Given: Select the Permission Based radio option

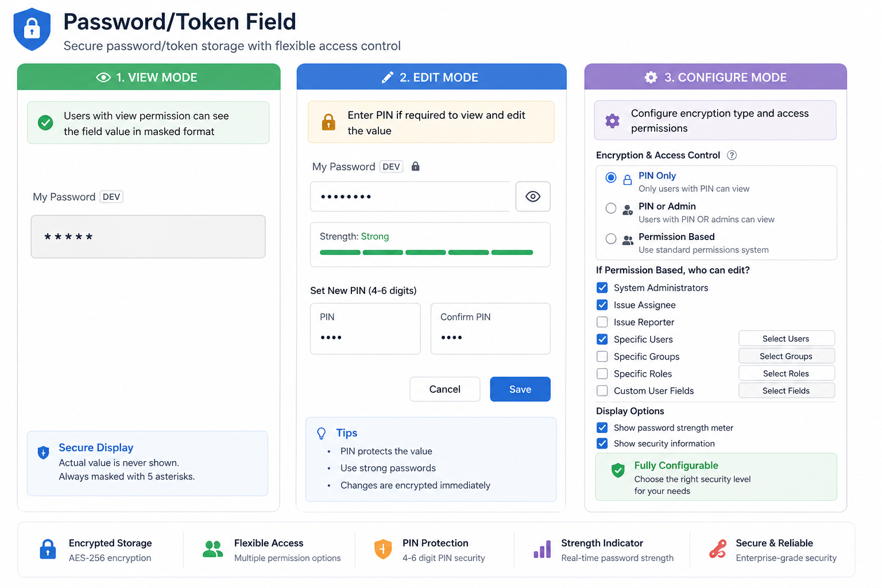Looking at the screenshot, I should (x=611, y=238).
